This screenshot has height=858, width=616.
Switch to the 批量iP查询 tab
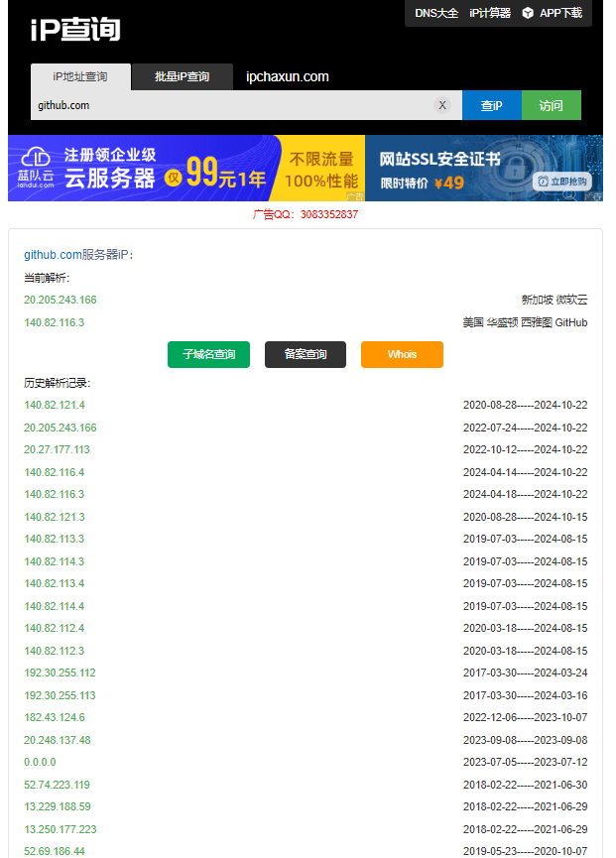click(x=183, y=76)
